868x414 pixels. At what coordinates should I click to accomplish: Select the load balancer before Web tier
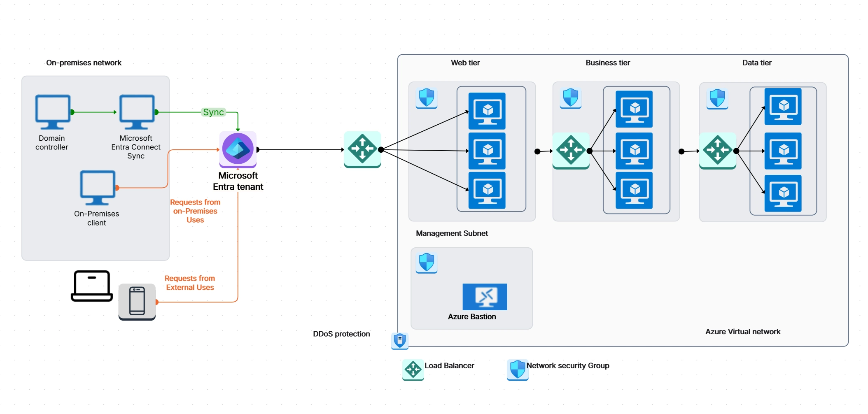[362, 149]
